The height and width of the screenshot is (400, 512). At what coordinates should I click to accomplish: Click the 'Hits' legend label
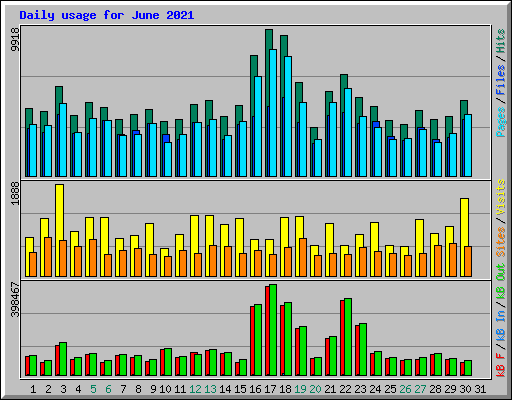(501, 41)
